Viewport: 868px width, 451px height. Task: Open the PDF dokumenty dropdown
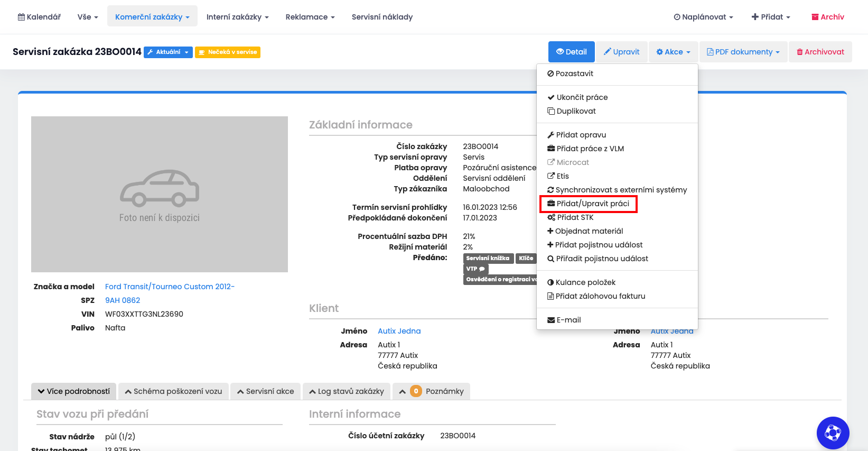[x=743, y=52]
